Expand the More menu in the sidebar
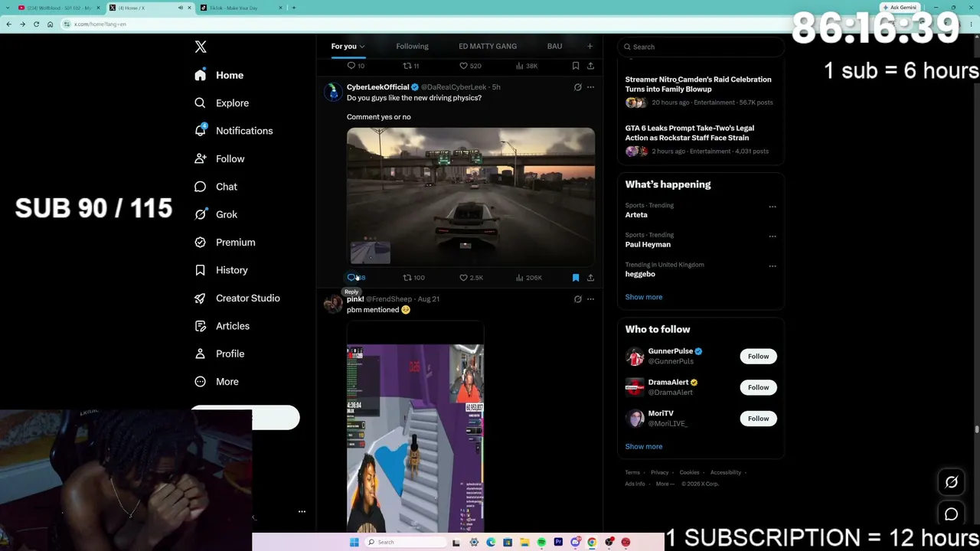Viewport: 980px width, 551px height. pos(217,382)
